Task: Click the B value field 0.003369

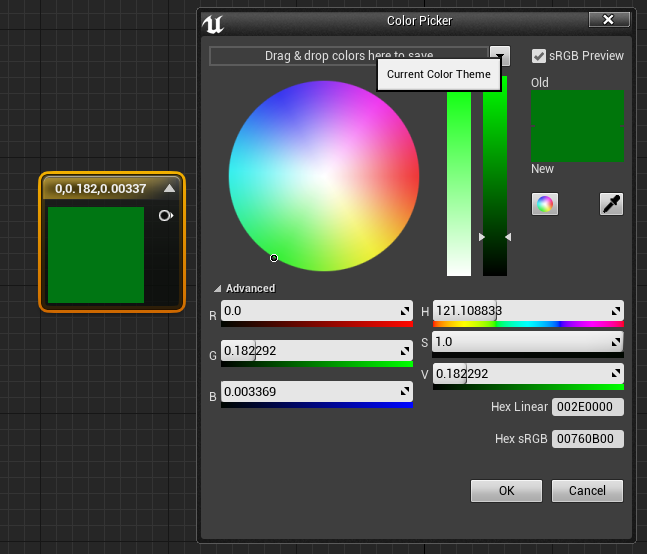Action: coord(316,391)
